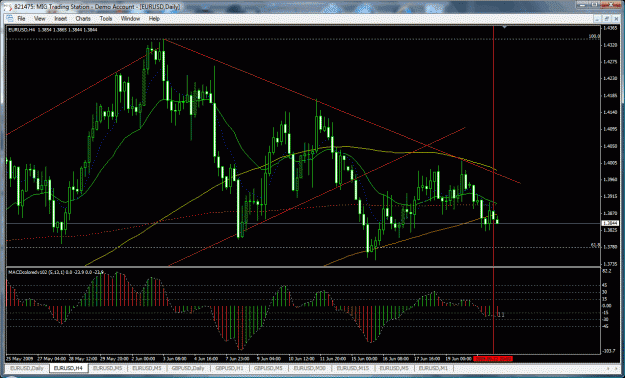Switch to the EURUSD,Daily chart tab

(x=27, y=368)
